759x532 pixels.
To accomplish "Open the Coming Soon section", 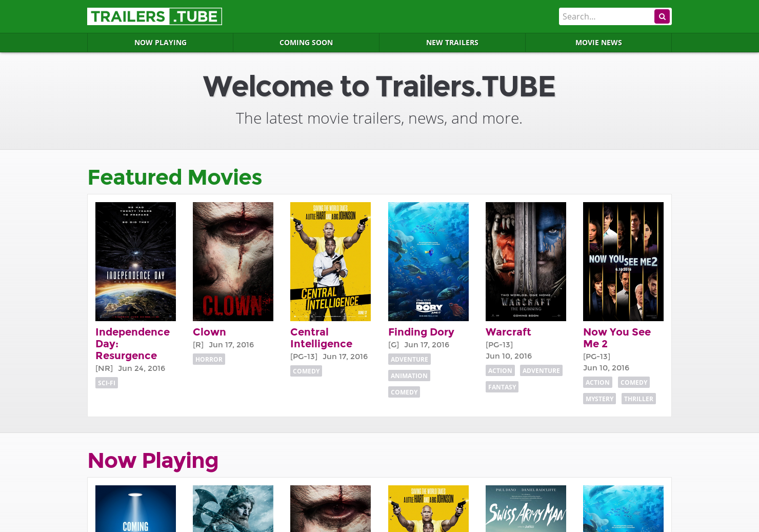I will coord(306,43).
